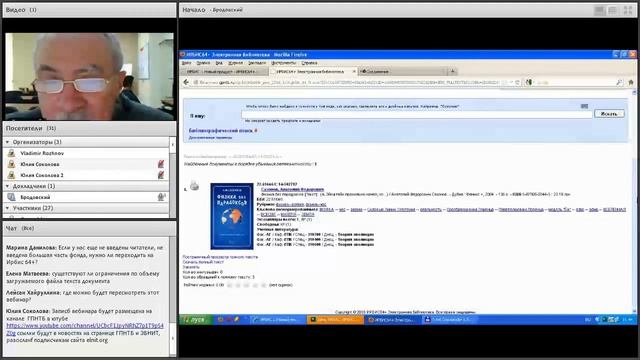
Task: Open the Вид menu in Firefox
Action: [x=219, y=63]
